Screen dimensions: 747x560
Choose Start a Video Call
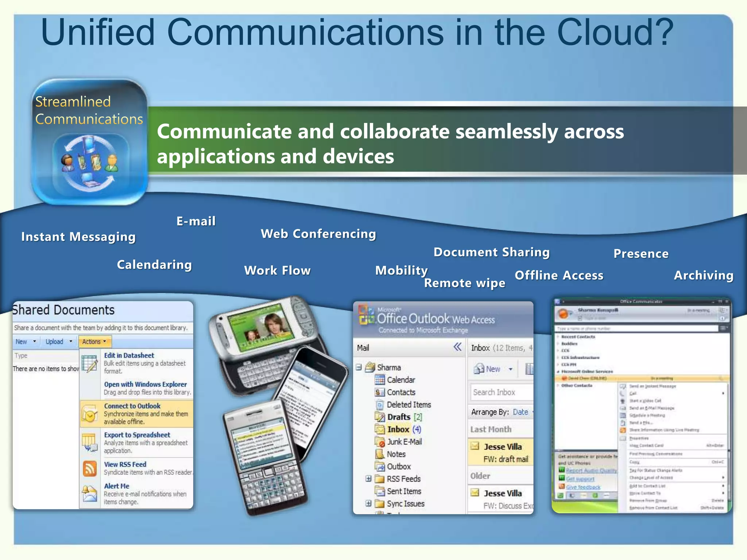645,401
